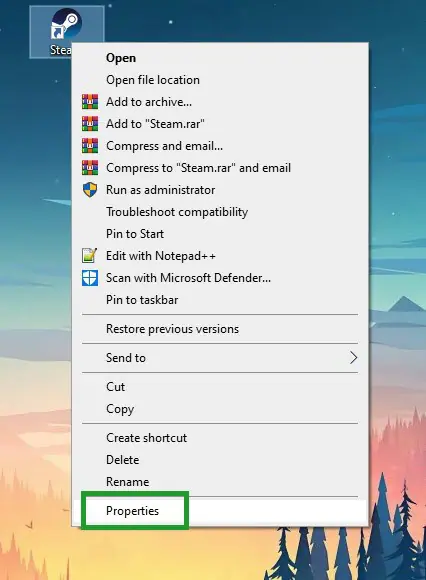
Task: Select the Steam desktop shortcut icon
Action: (67, 24)
